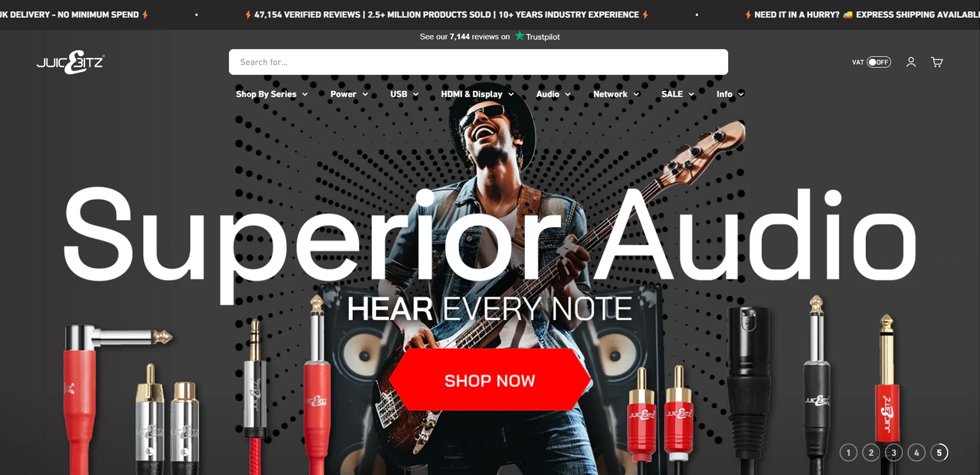Viewport: 980px width, 475px height.
Task: Open the shopping cart icon
Action: (937, 62)
